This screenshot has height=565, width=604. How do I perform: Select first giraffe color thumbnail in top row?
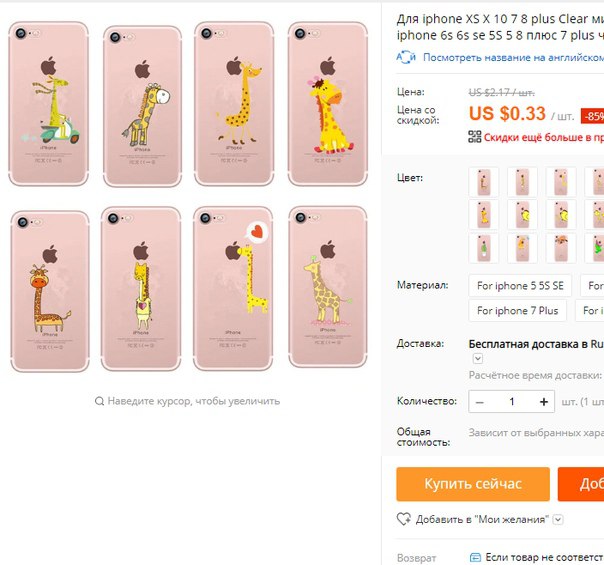pos(484,182)
